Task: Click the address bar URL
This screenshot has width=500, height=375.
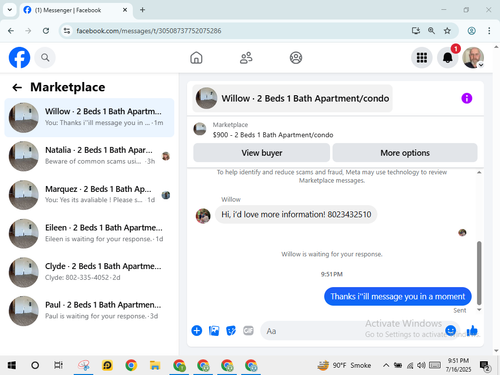Action: tap(149, 31)
